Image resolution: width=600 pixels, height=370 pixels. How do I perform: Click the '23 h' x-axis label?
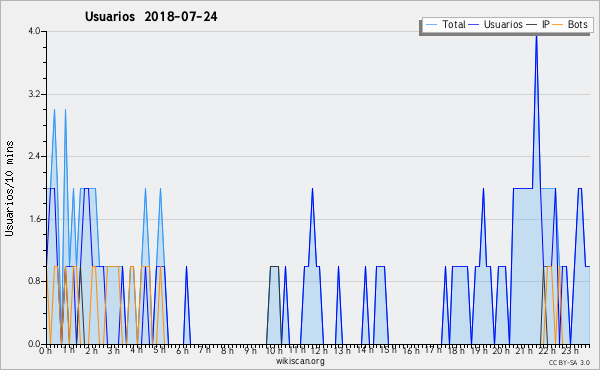coord(570,351)
